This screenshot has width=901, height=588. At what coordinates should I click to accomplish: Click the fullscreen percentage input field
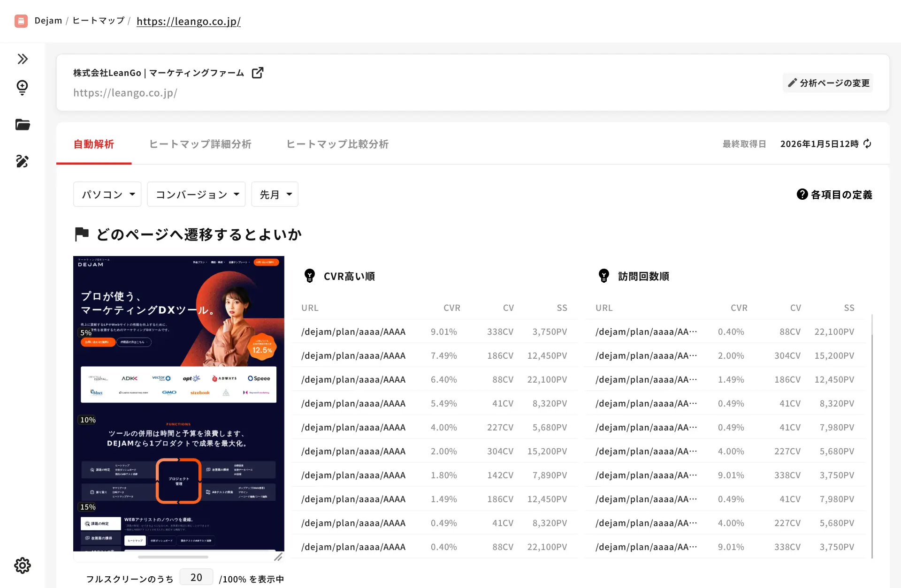[x=196, y=578]
